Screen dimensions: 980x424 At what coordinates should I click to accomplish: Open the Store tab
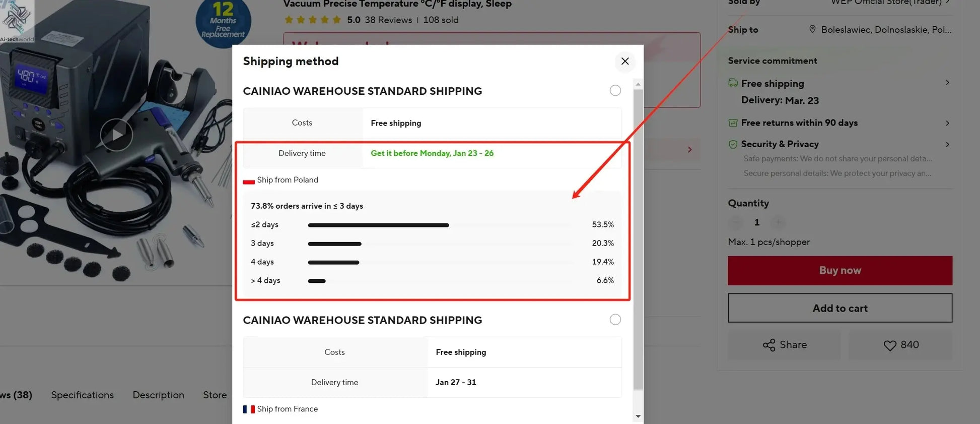(215, 395)
